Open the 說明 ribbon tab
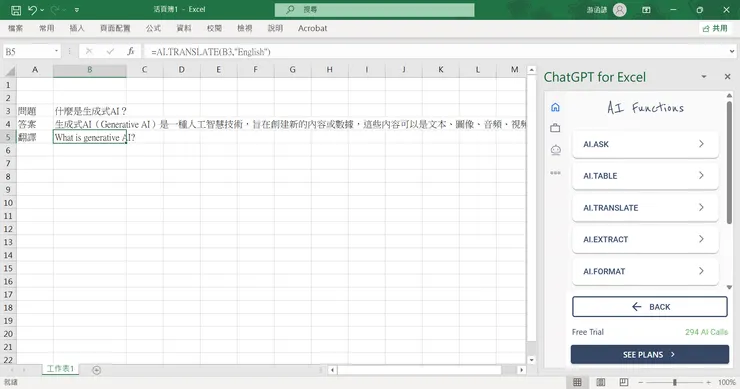This screenshot has width=740, height=389. 275,28
